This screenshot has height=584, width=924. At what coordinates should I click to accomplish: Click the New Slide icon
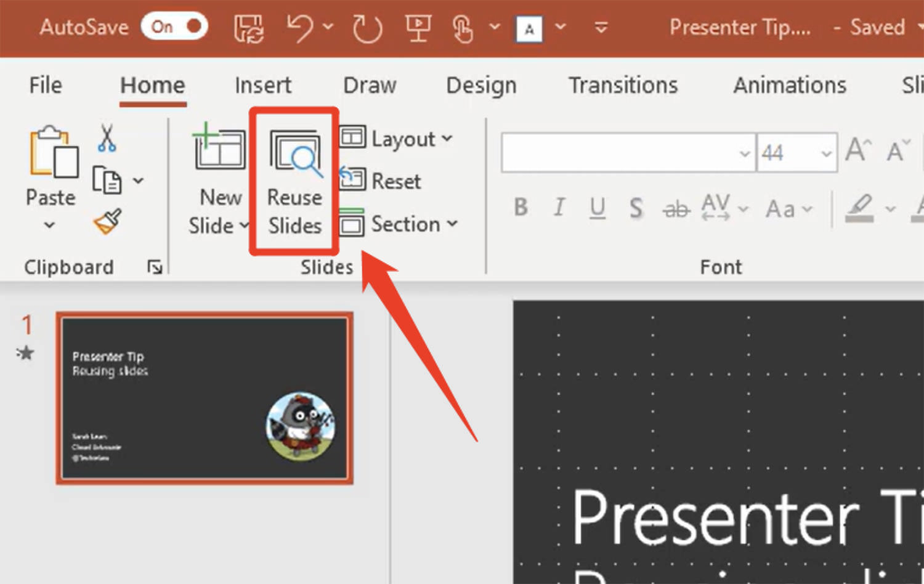click(219, 147)
